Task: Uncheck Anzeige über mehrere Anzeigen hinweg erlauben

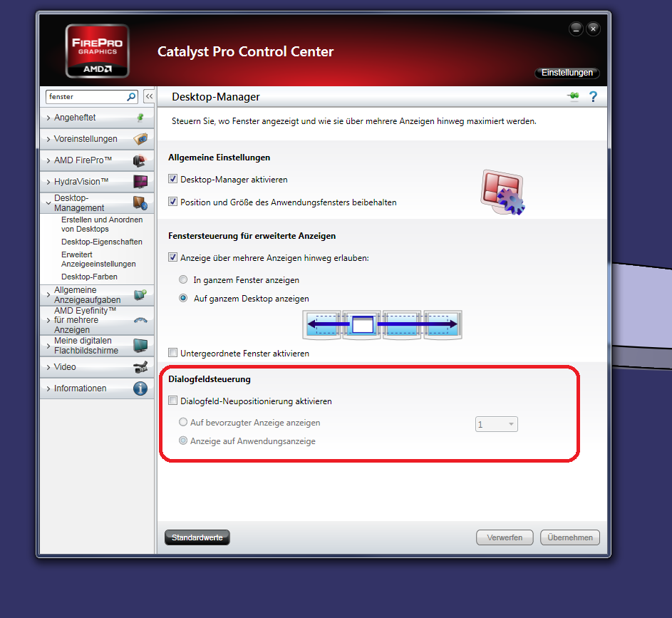Action: click(172, 257)
